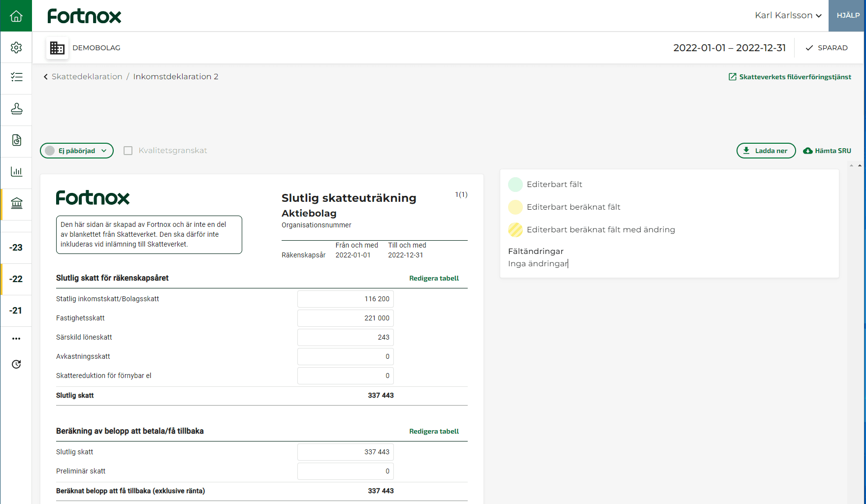Screen dimensions: 866x504
Task: Click the Inga ändringar text
Action: [538, 264]
